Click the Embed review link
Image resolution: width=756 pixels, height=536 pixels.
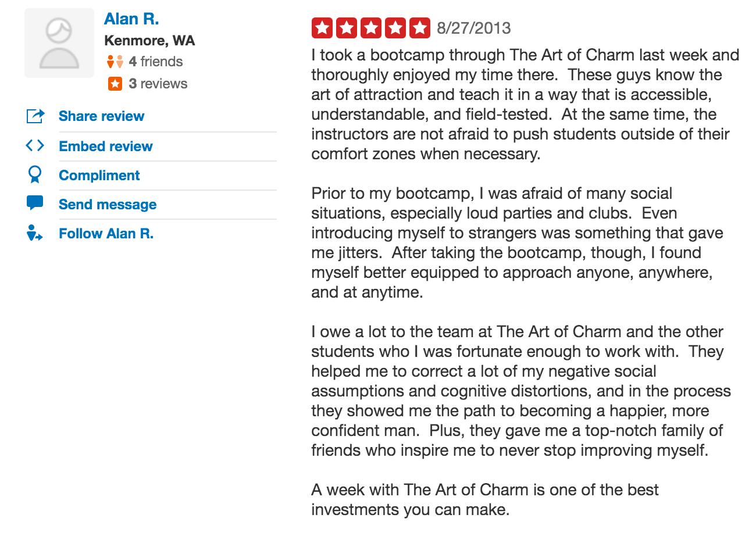pyautogui.click(x=105, y=146)
